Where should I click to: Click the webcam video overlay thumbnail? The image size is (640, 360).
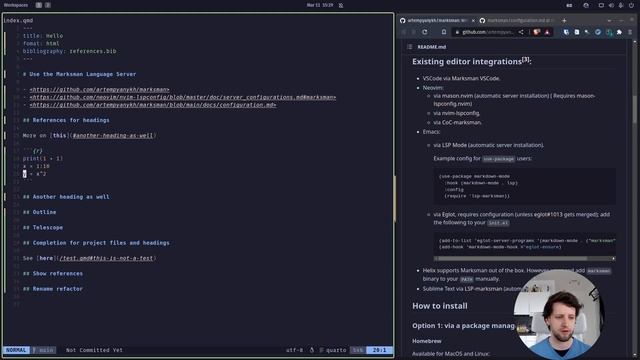[559, 314]
